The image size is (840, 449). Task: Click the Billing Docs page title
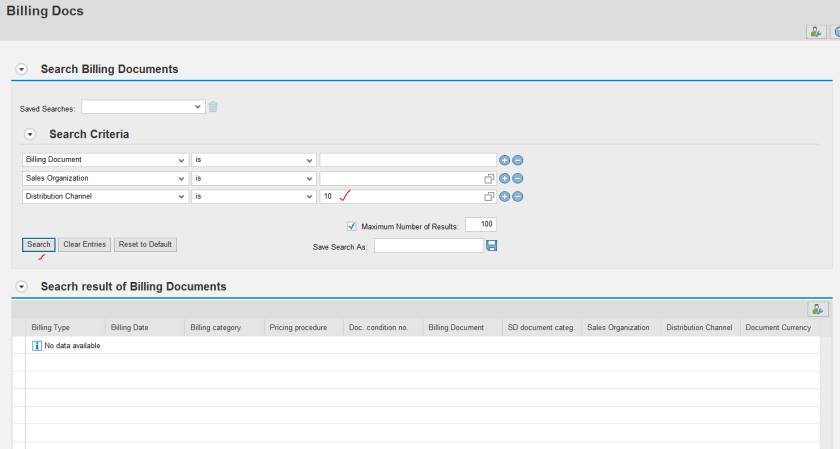point(45,11)
